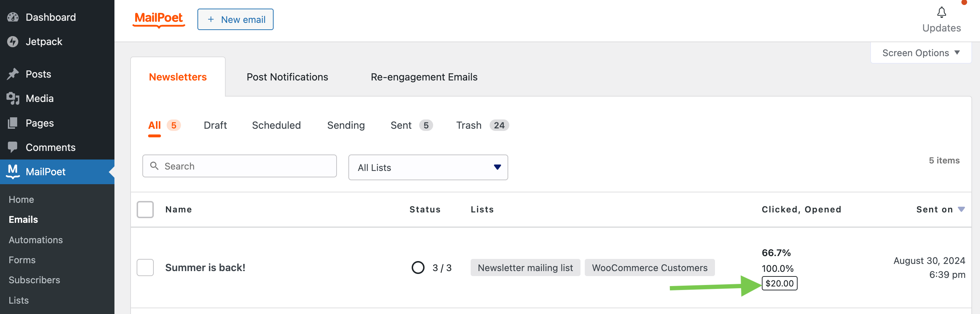Tick the select-all checkbox in table header

(145, 209)
